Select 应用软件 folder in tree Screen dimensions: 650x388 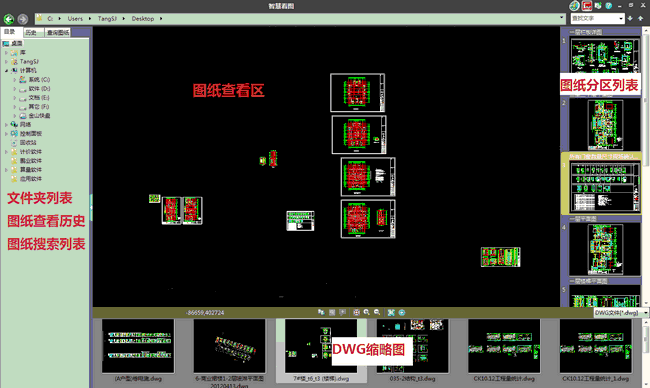point(31,179)
